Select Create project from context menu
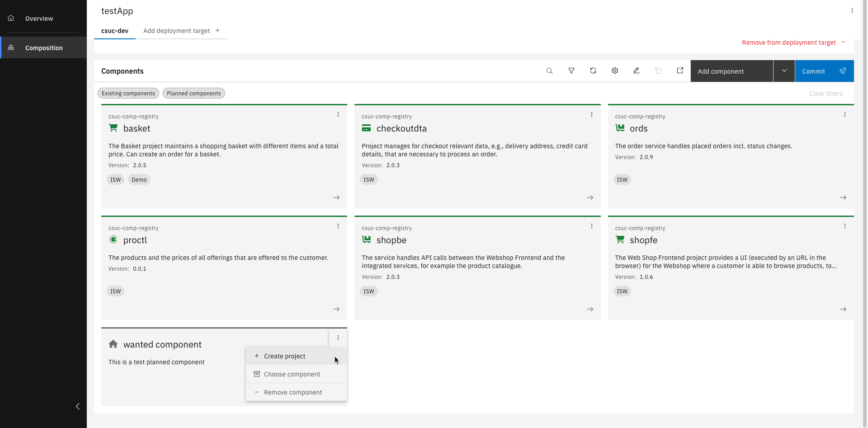868x428 pixels. tap(284, 356)
